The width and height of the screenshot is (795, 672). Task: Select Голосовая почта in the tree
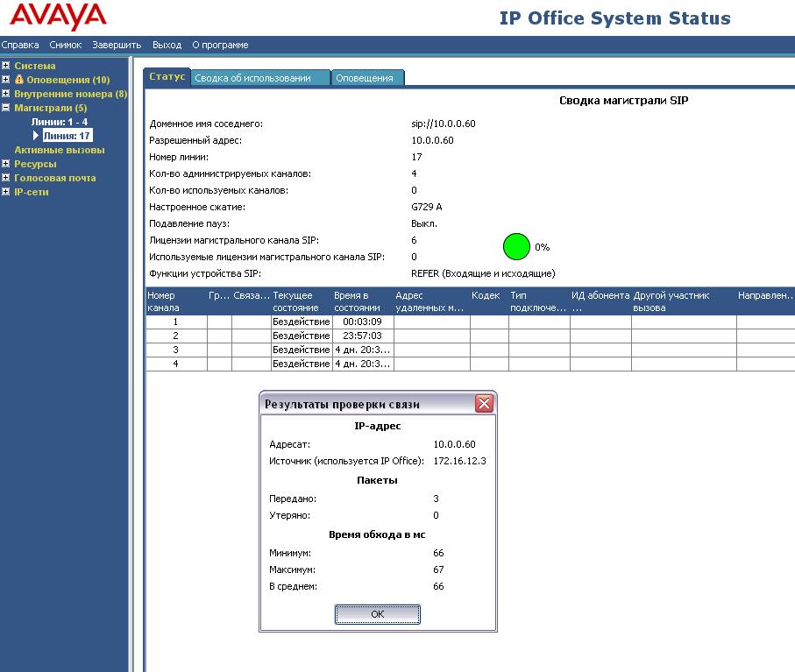point(54,178)
